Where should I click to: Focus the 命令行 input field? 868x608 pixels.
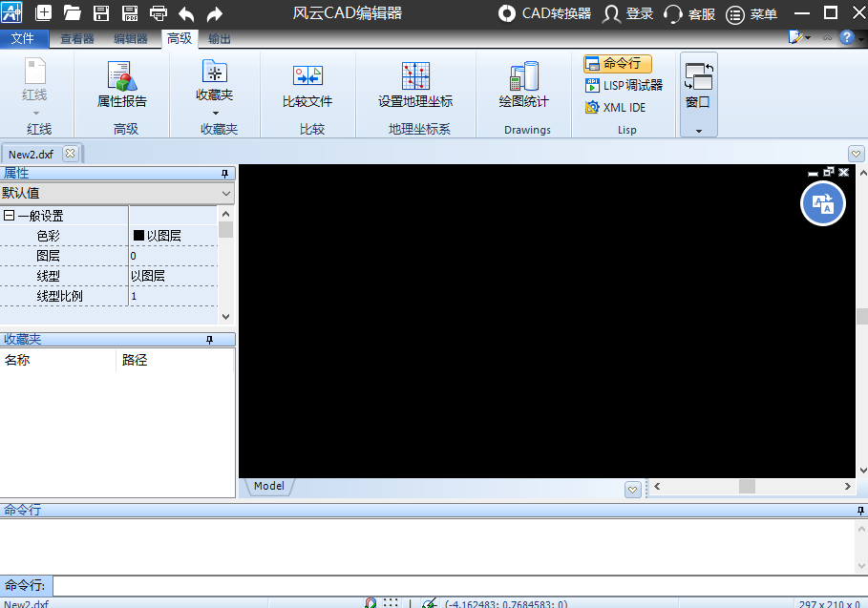coord(460,585)
